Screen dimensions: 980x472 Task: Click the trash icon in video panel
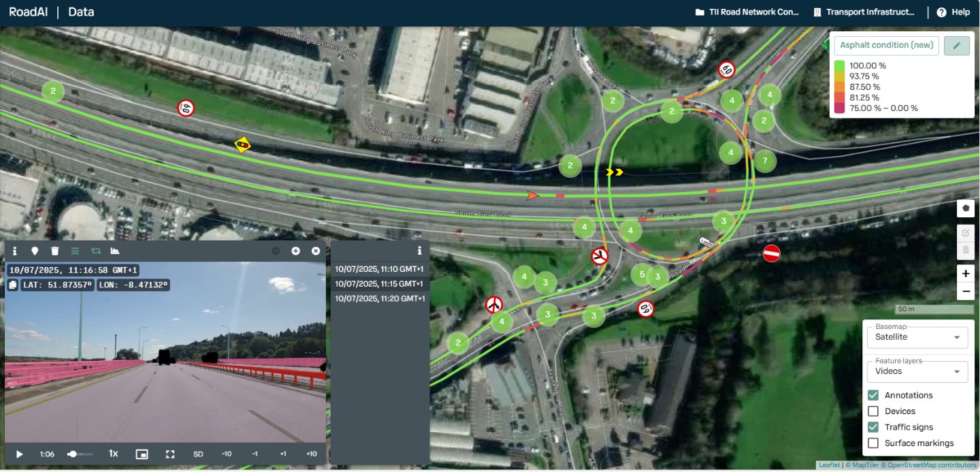55,251
